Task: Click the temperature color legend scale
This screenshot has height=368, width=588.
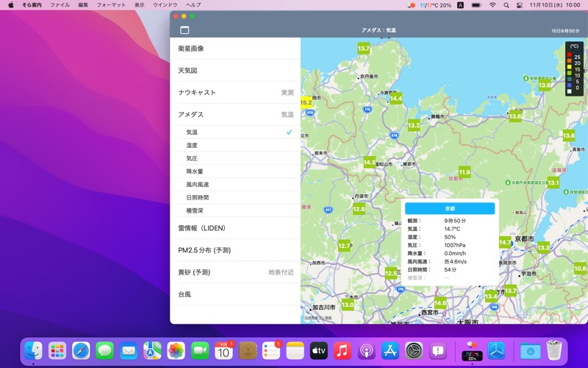Action: coord(574,68)
